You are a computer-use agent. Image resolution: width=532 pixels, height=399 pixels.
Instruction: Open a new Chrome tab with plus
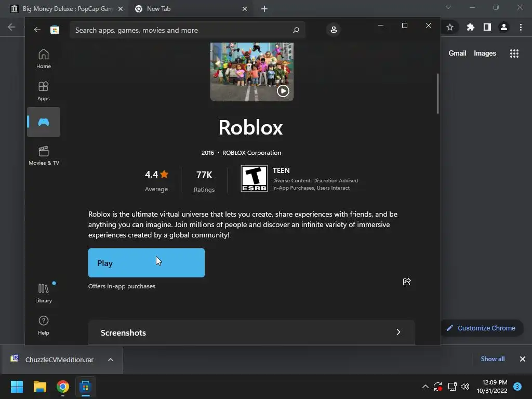click(264, 9)
